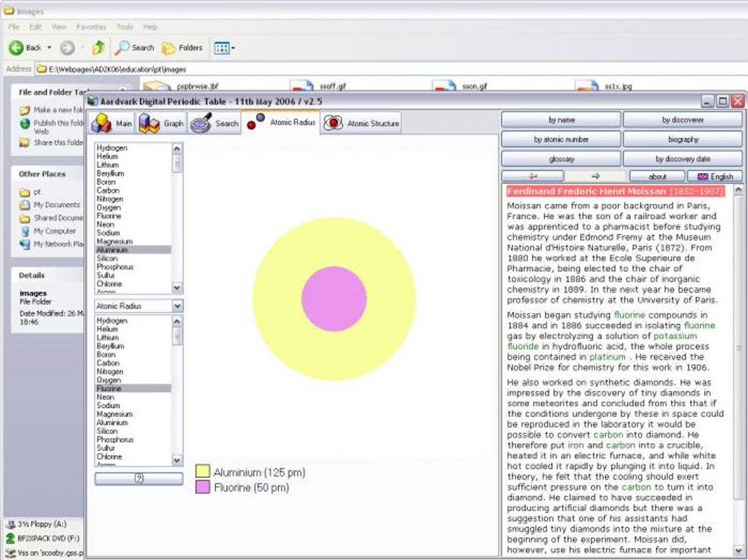Click the 'by discoverer' button
Viewport: 748px width, 560px height.
(x=682, y=119)
